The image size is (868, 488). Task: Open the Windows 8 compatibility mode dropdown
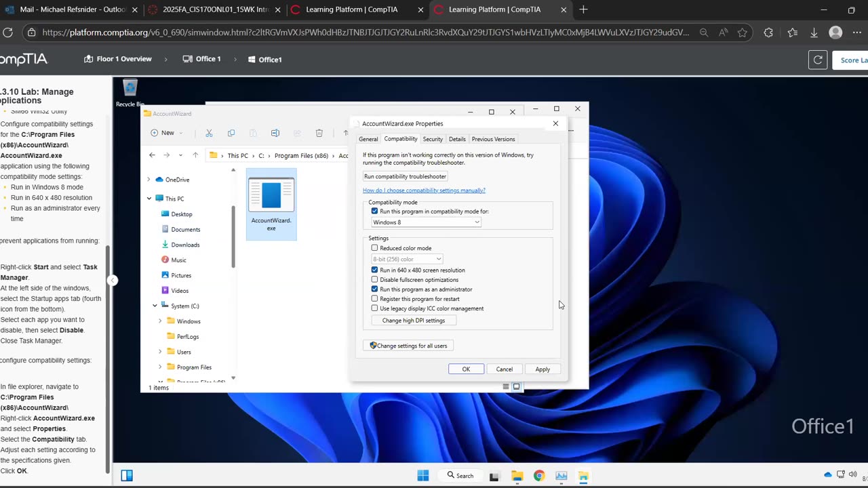click(426, 222)
